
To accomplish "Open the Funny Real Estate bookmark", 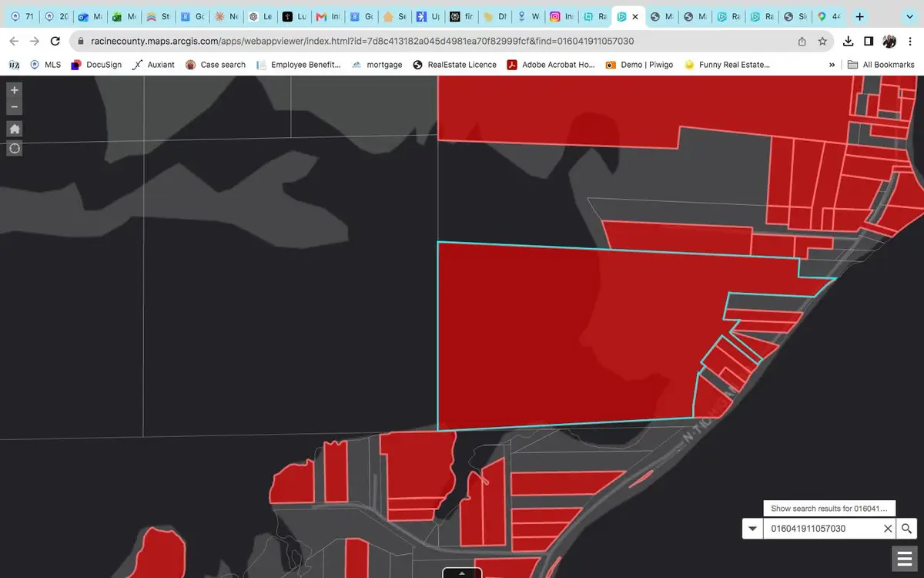I will [x=726, y=65].
